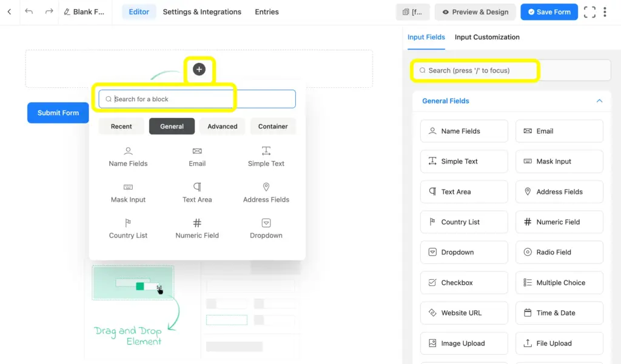
Task: Collapse the General Fields section chevron
Action: tap(599, 101)
